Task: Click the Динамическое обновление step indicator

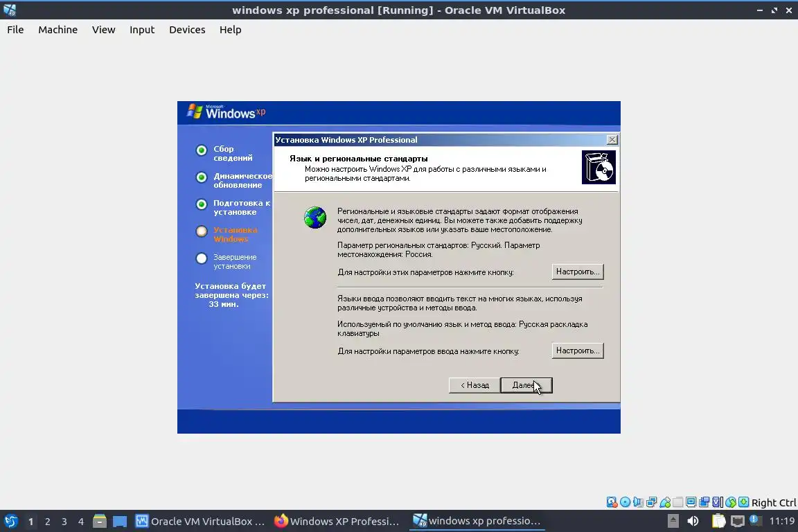Action: [202, 177]
